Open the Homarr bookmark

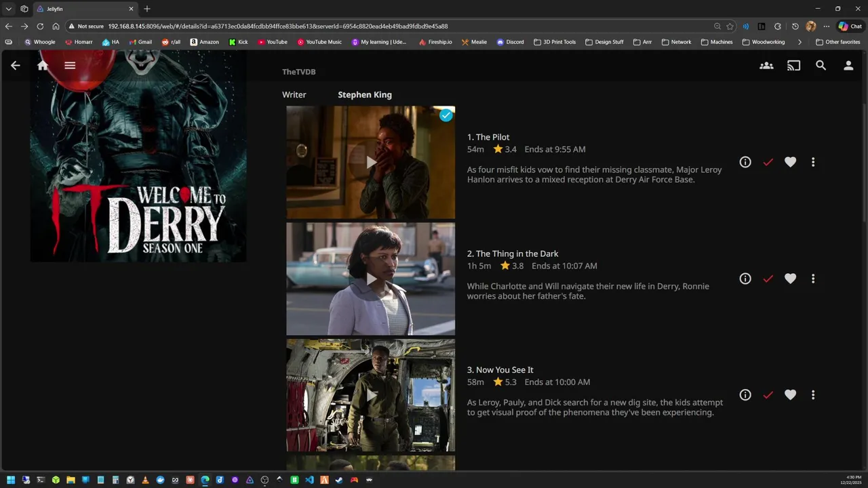pyautogui.click(x=79, y=42)
